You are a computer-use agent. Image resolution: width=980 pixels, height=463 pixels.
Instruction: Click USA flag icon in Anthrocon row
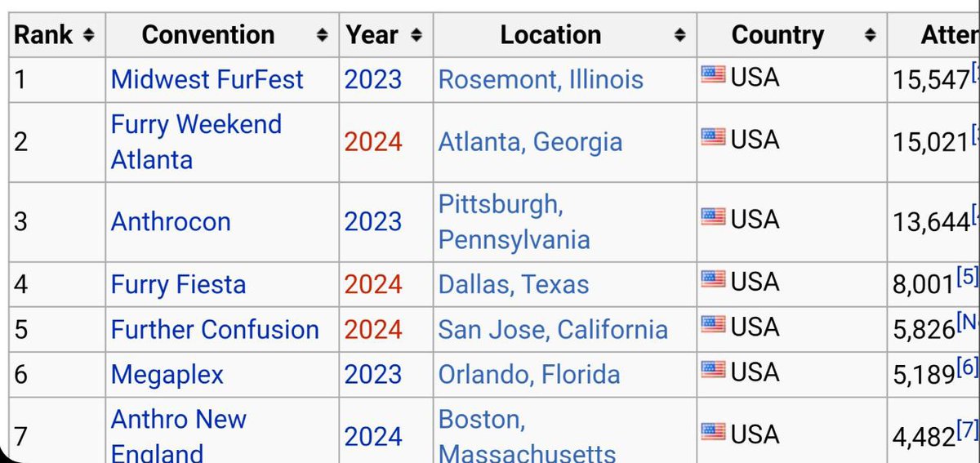[713, 217]
